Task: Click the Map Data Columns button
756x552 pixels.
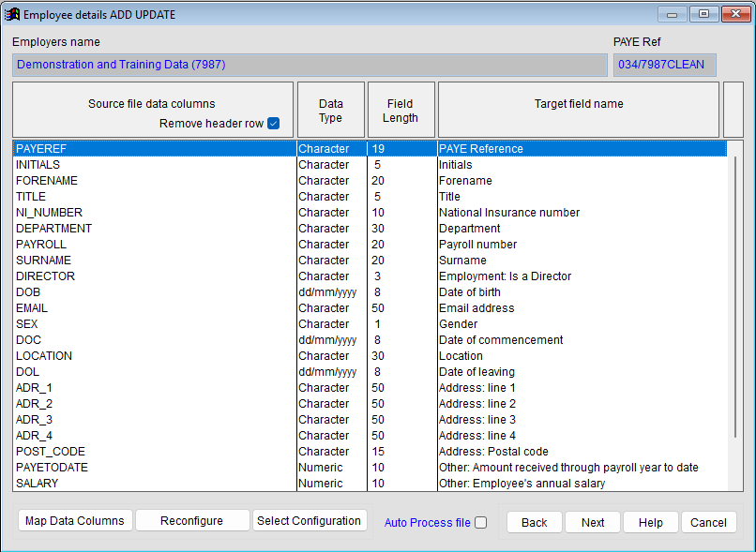Action: click(75, 521)
